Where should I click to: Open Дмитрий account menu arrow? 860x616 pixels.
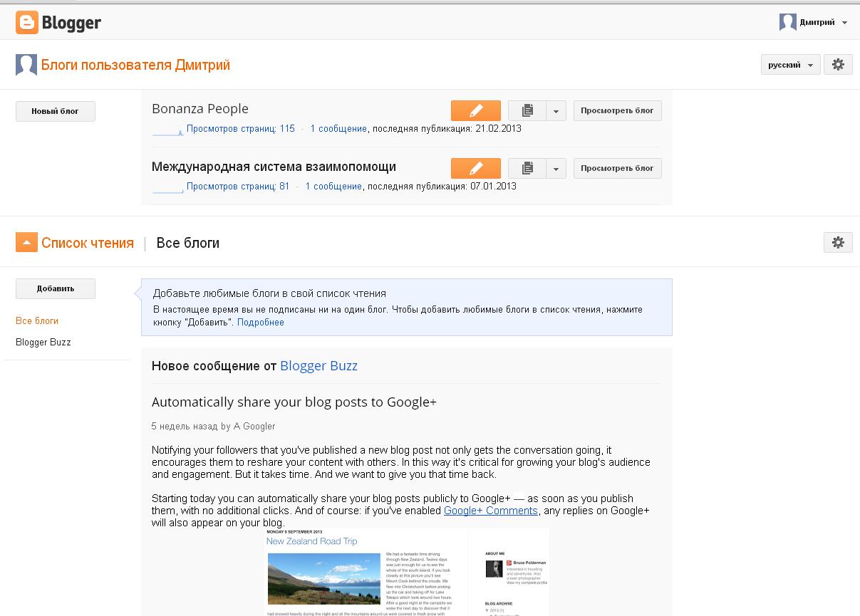pyautogui.click(x=844, y=23)
